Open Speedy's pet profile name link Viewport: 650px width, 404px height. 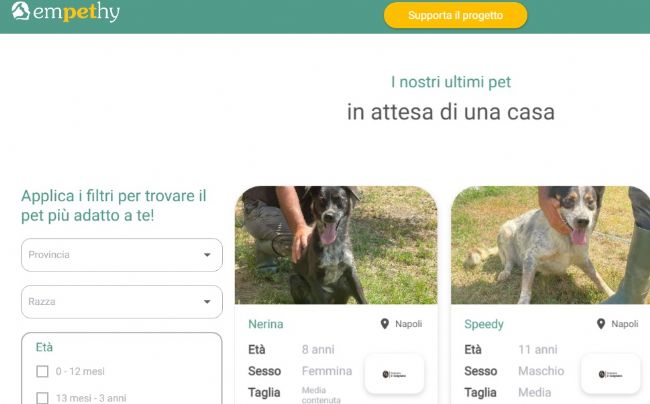click(484, 324)
